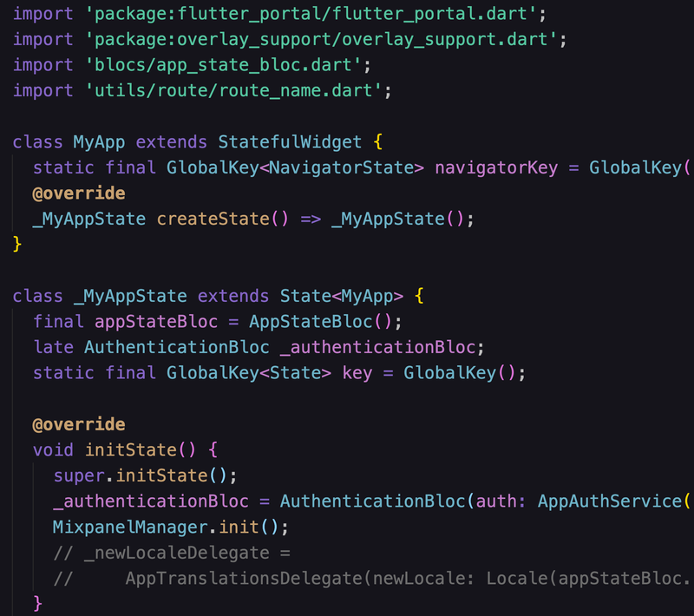Click initState in the void method declaration
The image size is (694, 616).
tap(130, 450)
